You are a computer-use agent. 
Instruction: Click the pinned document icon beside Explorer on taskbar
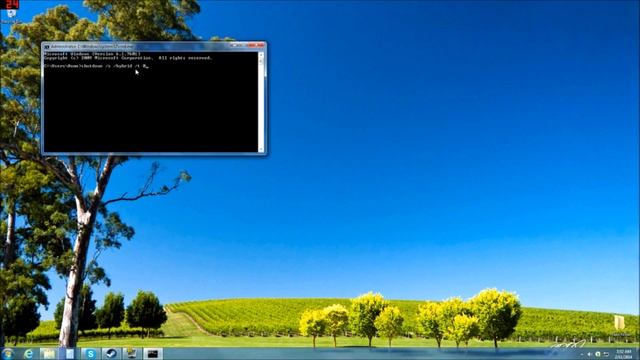[69, 354]
